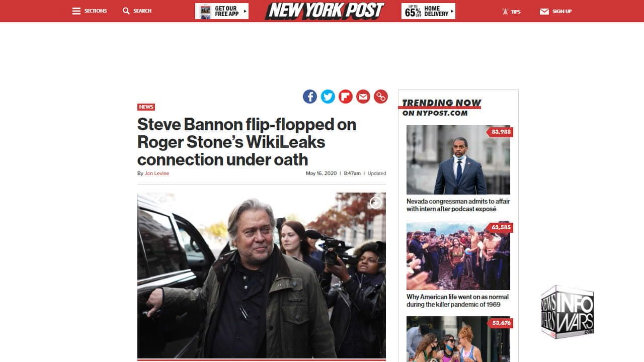Enlarge the Bannon photo with expand icon
The image size is (644, 362).
tap(376, 203)
